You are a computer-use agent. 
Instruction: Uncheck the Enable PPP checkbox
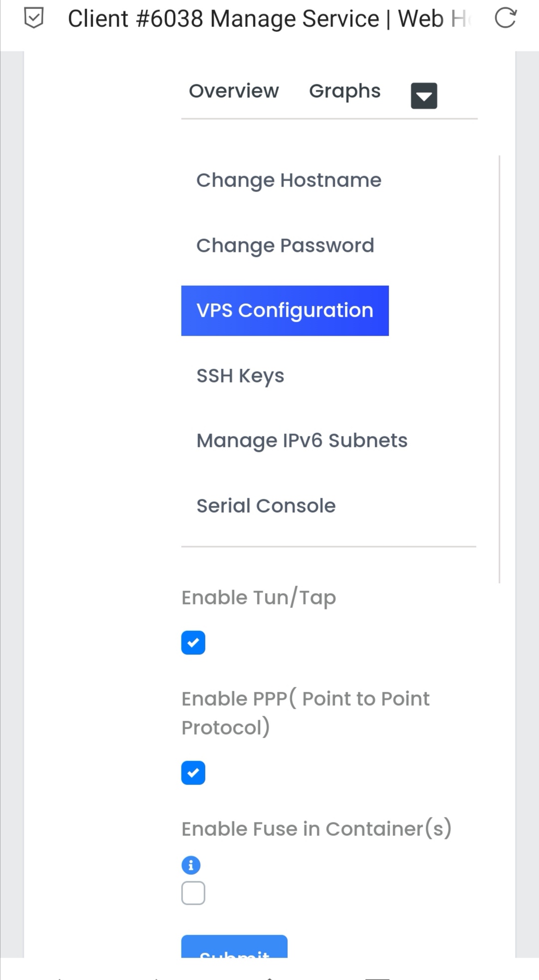[193, 773]
